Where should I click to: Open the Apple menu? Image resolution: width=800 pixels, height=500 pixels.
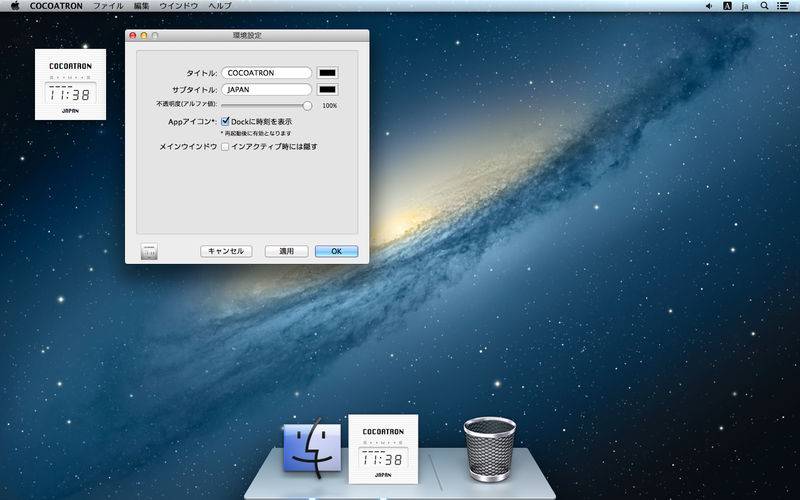pos(15,6)
